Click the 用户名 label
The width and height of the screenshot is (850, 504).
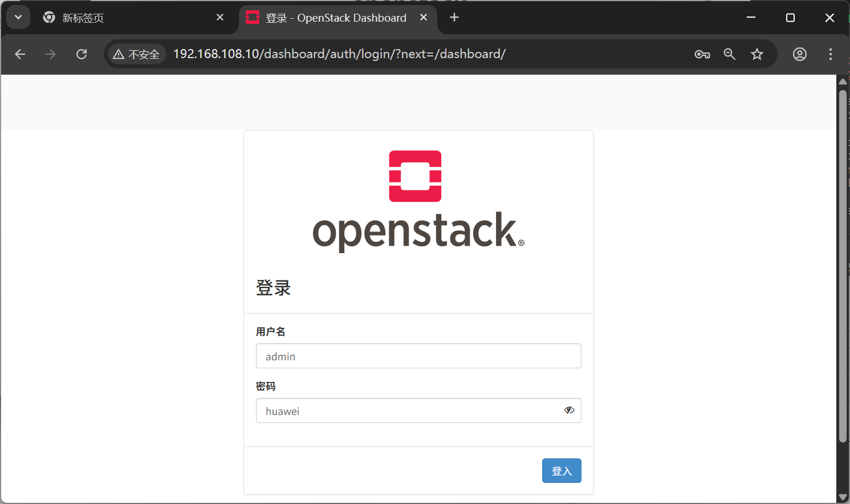click(271, 332)
